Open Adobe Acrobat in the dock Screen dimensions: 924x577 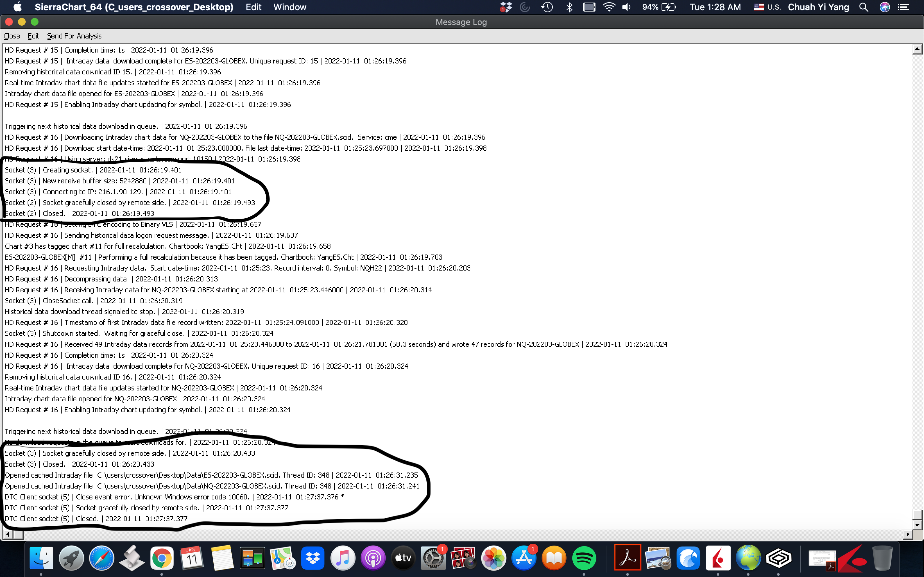(x=627, y=558)
